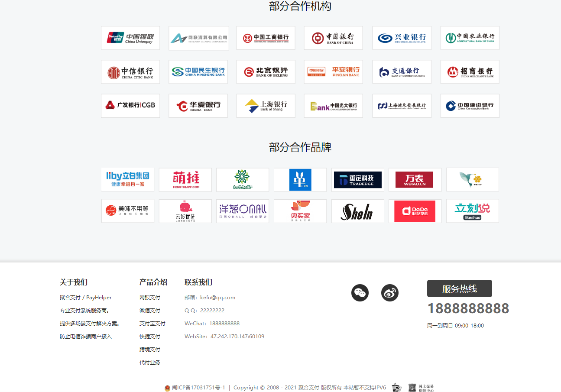Click the police badge icon beside ICP number
This screenshot has width=561, height=392.
[168, 388]
